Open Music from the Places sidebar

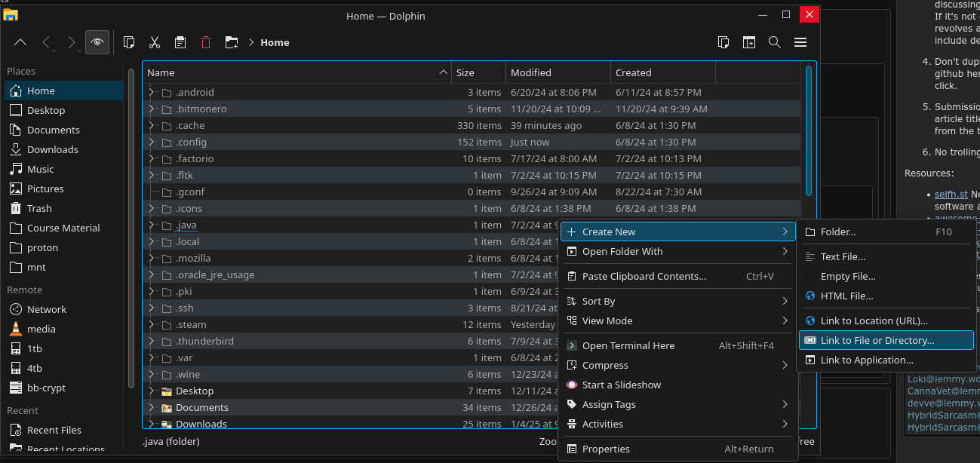pyautogui.click(x=64, y=169)
